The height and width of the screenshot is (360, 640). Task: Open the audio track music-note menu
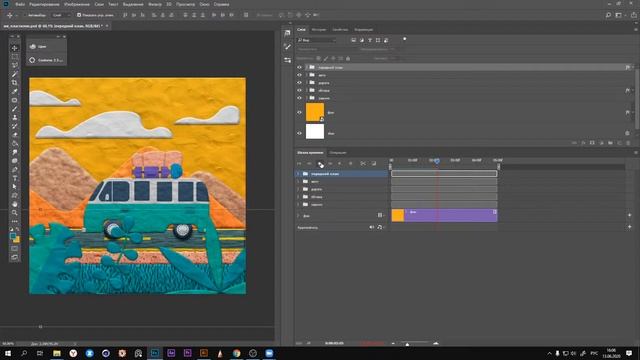(380, 227)
